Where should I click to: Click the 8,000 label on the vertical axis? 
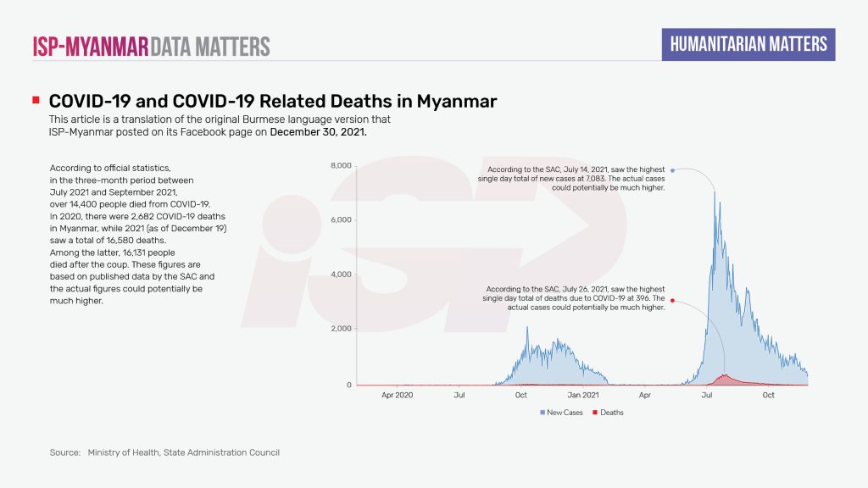(x=340, y=165)
